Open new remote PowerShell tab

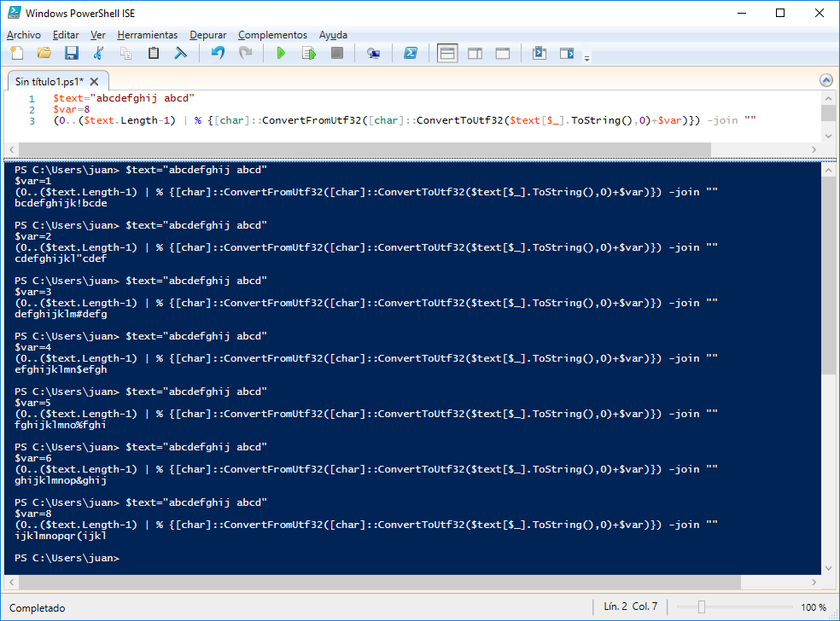point(373,54)
